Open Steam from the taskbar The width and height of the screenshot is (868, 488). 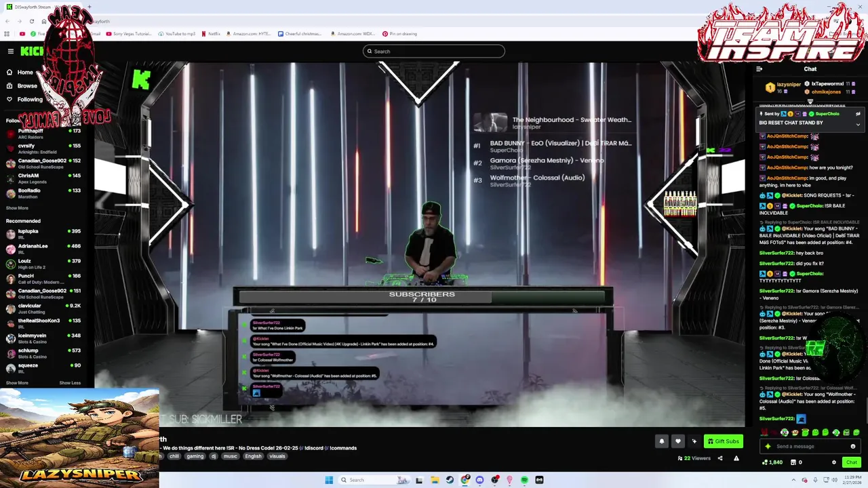(450, 480)
